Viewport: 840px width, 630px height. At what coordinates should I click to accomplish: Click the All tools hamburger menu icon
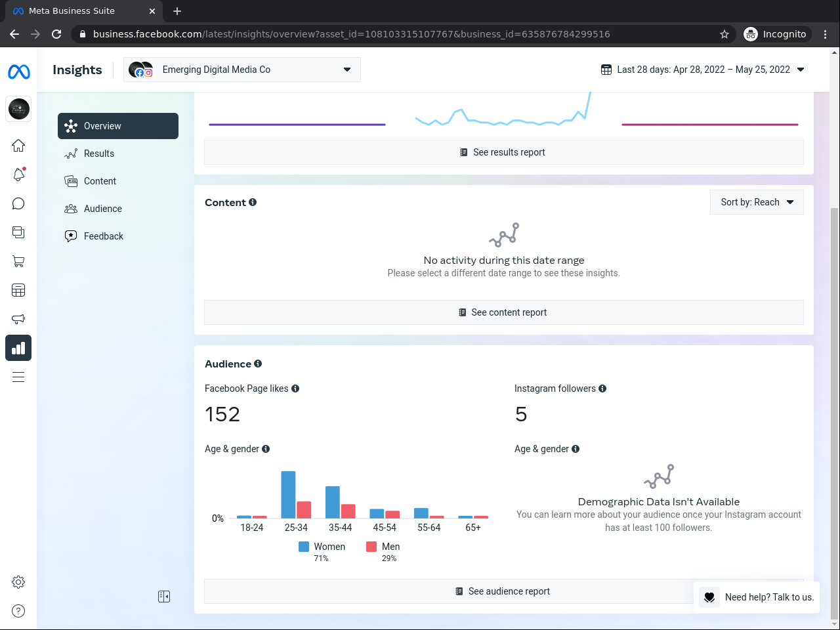[x=18, y=377]
